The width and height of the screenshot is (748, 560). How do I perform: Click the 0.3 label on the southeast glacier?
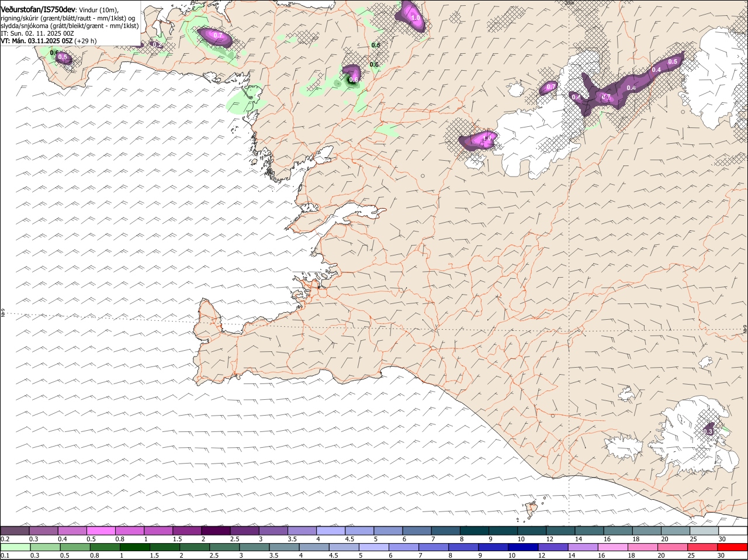(708, 431)
